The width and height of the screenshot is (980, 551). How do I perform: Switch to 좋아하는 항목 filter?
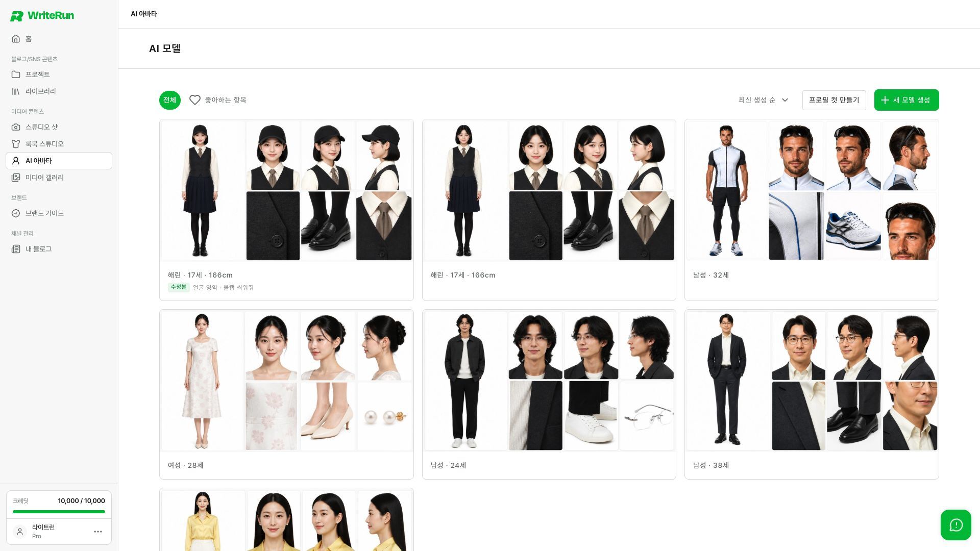218,100
